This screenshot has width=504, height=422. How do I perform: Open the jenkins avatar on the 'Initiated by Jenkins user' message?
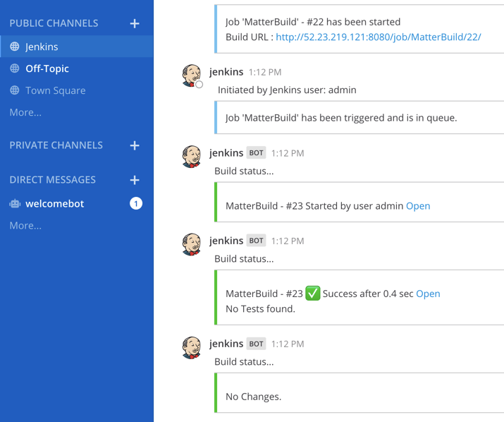point(191,76)
